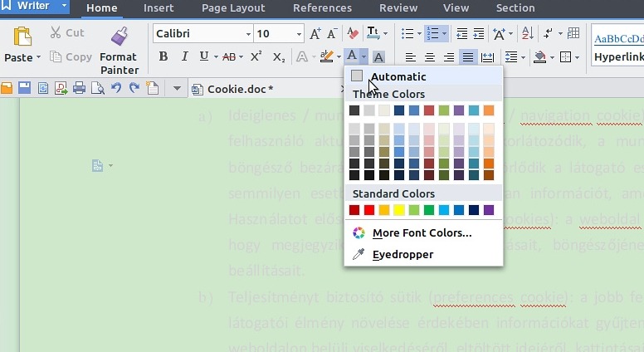
Task: Toggle justified paragraph alignment
Action: tap(468, 57)
